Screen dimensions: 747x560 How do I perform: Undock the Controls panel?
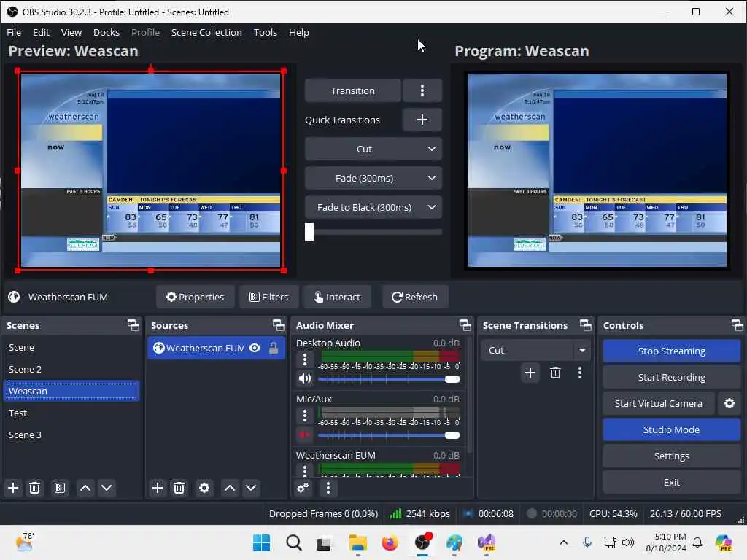coord(737,325)
